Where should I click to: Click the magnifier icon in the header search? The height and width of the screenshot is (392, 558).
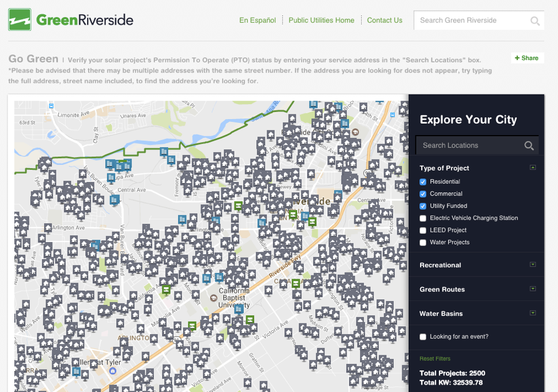pyautogui.click(x=535, y=21)
